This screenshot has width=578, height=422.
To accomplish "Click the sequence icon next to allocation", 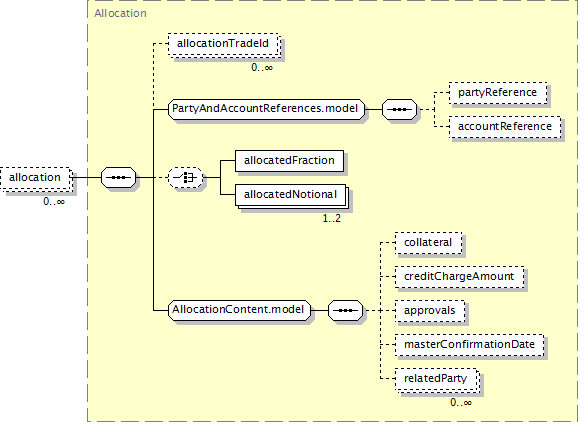I will (x=118, y=177).
